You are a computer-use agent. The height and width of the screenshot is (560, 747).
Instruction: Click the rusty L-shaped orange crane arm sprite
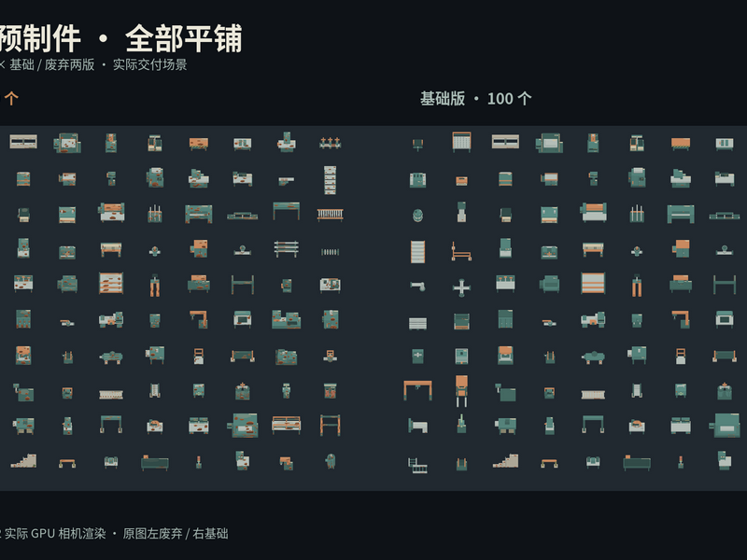click(199, 319)
